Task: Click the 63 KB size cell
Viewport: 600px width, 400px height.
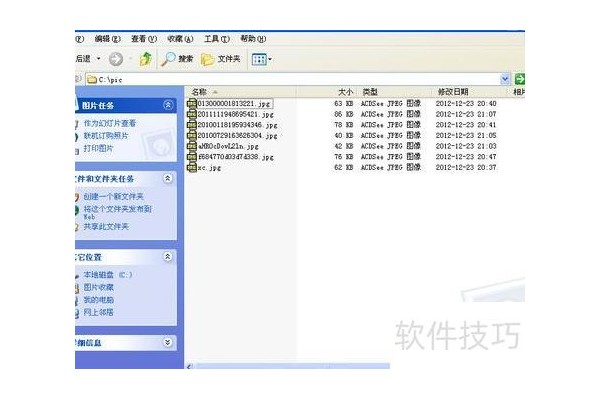Action: (344, 104)
